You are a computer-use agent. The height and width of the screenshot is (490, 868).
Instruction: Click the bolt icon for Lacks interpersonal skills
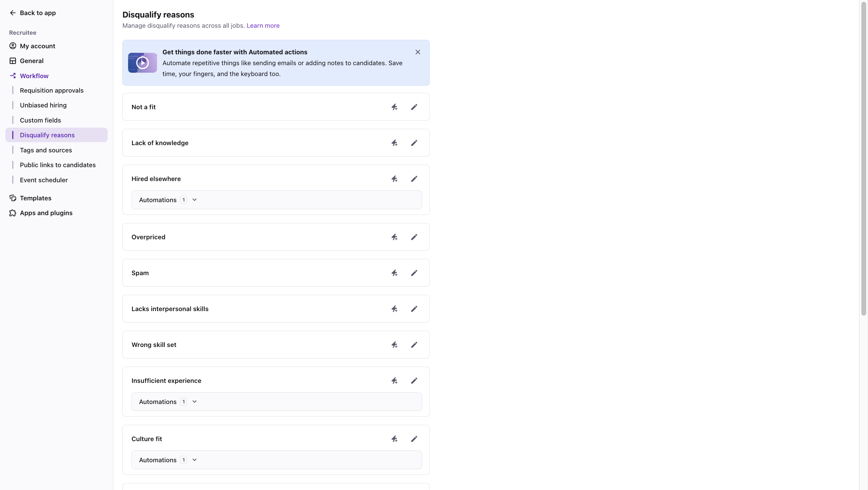394,309
